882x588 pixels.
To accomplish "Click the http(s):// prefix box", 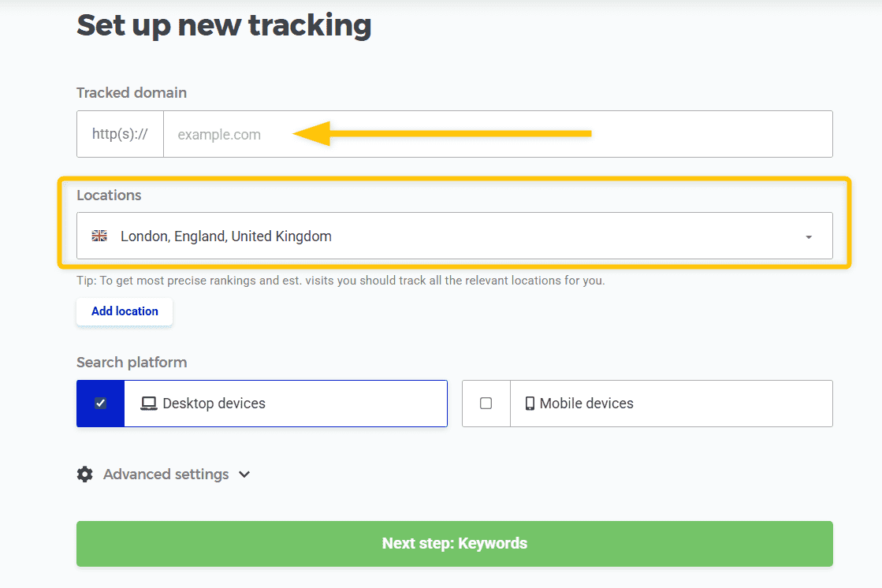I will click(120, 135).
